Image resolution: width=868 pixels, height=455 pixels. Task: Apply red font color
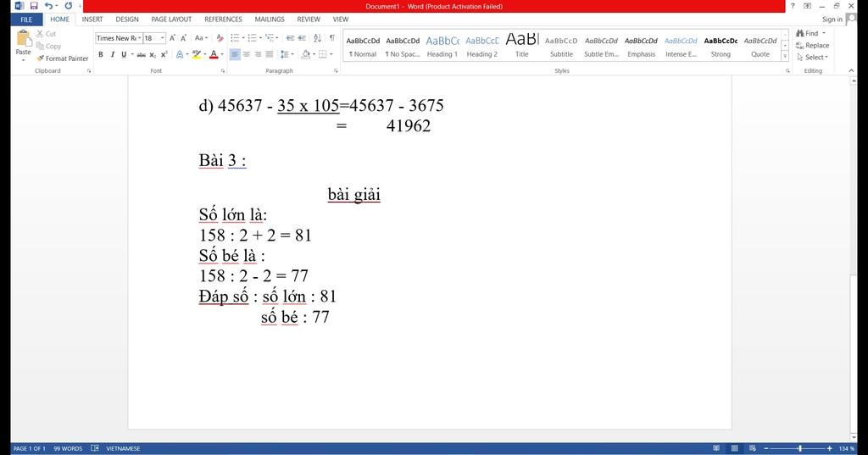click(214, 54)
